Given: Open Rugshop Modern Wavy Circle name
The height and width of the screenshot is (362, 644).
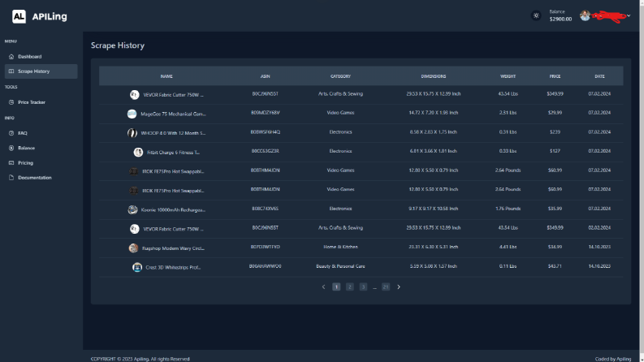Looking at the screenshot, I should 173,248.
